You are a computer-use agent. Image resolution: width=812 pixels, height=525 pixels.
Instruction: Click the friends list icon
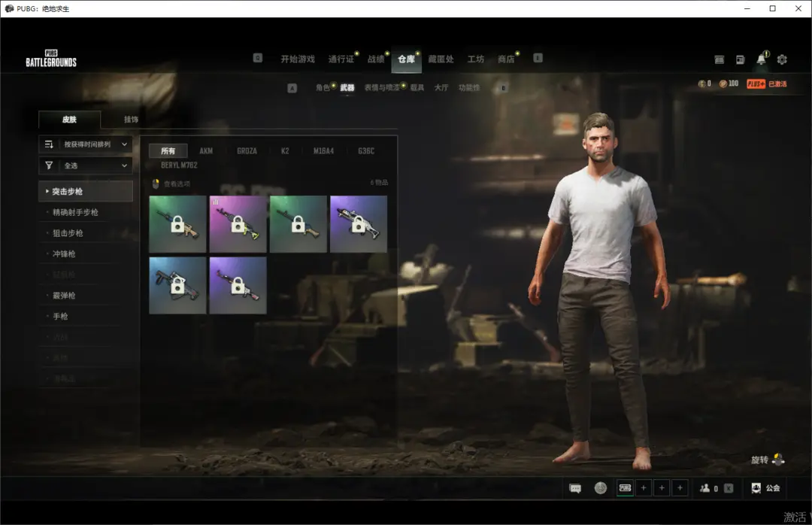tap(704, 488)
